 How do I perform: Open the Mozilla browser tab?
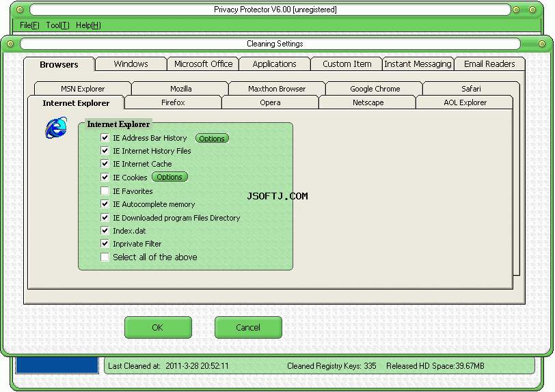pos(181,89)
